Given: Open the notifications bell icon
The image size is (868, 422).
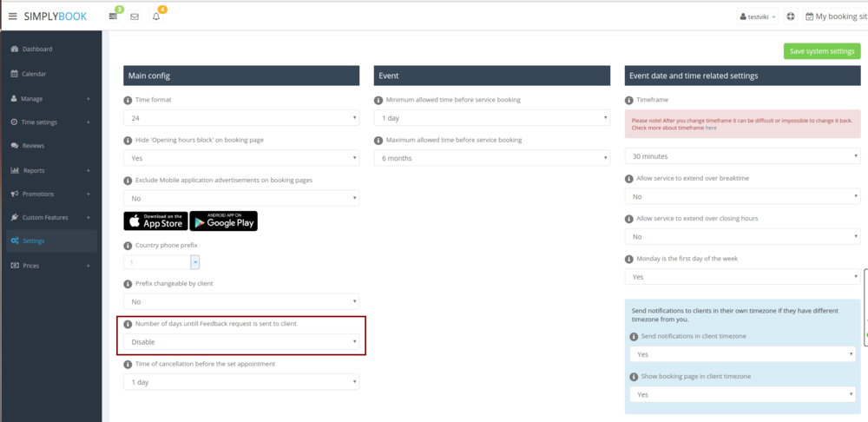Looking at the screenshot, I should pyautogui.click(x=156, y=16).
